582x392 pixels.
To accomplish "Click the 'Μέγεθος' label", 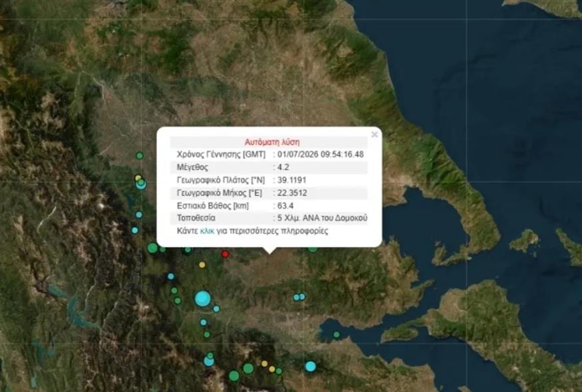I will pyautogui.click(x=192, y=167).
